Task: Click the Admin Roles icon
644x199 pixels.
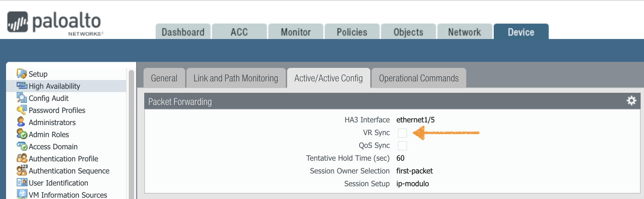Action: click(x=22, y=134)
